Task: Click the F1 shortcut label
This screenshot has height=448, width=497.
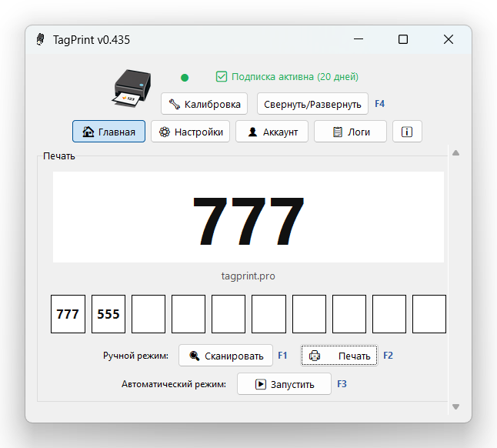Action: 282,356
